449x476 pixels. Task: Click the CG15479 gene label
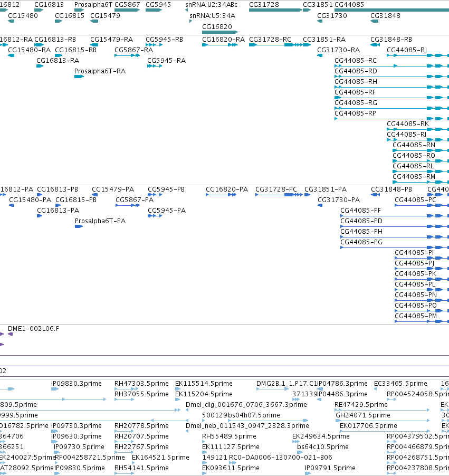point(105,15)
